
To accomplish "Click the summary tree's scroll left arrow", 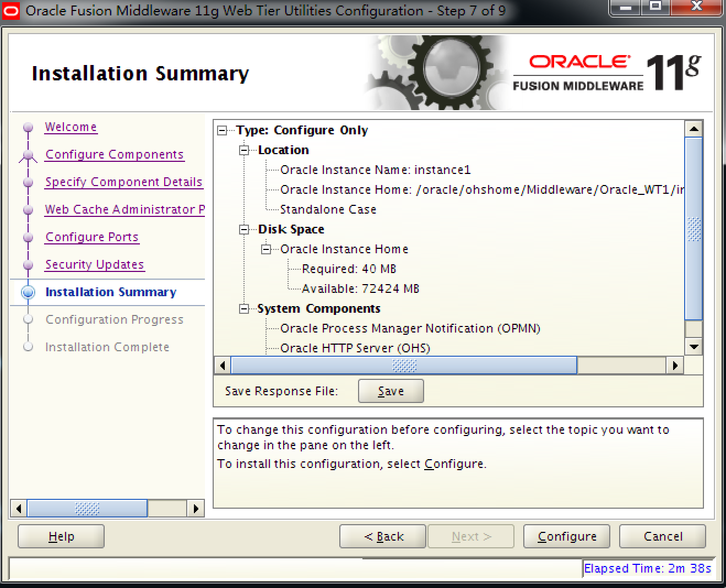I will click(223, 365).
